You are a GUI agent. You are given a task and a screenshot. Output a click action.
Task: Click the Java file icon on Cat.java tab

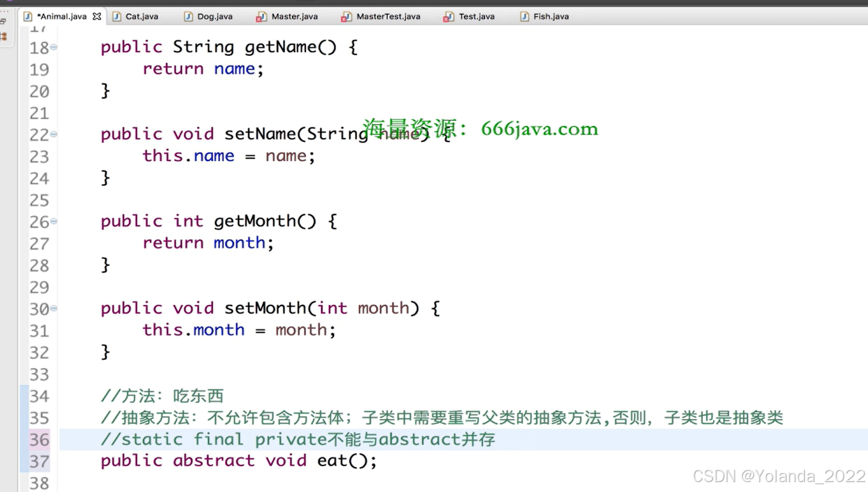pyautogui.click(x=116, y=17)
